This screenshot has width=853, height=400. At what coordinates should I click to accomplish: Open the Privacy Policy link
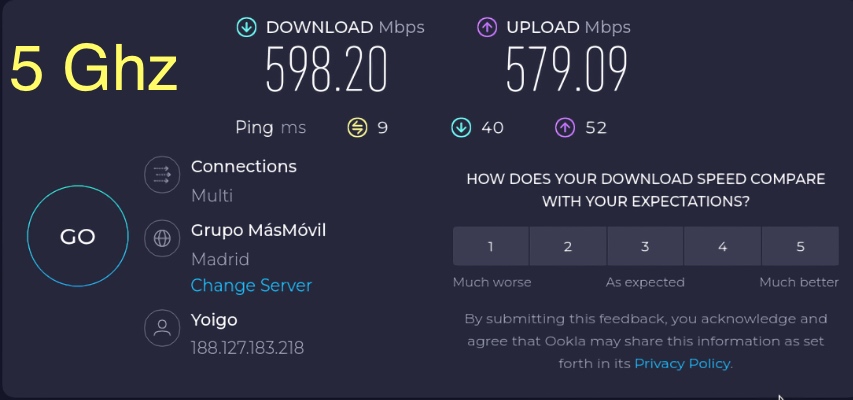(682, 364)
